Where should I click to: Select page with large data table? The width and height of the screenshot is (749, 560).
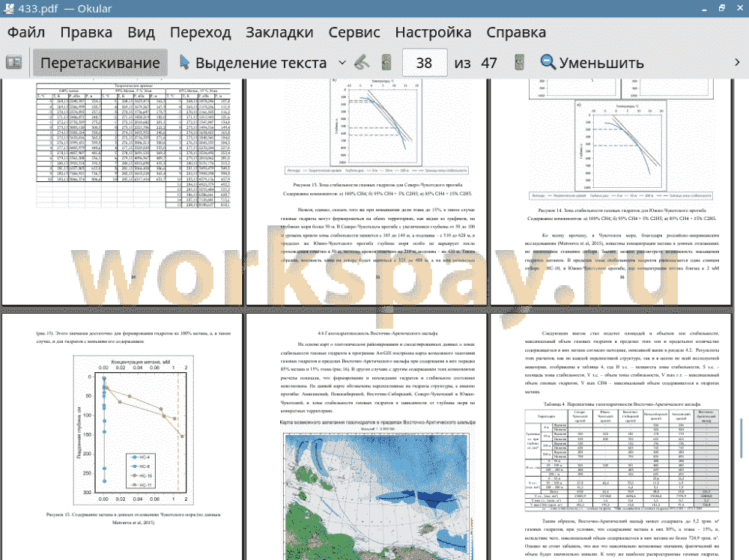(122, 192)
